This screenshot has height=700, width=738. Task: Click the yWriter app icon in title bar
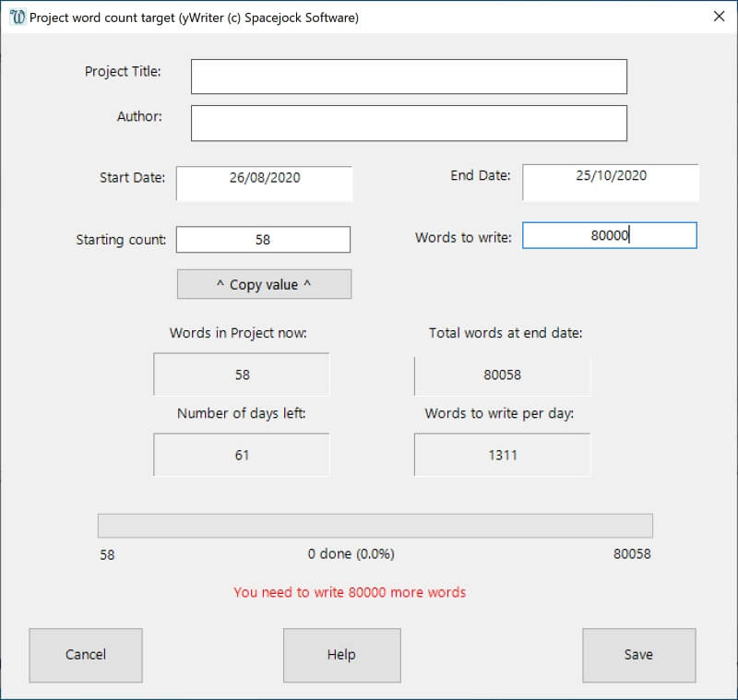coord(17,18)
